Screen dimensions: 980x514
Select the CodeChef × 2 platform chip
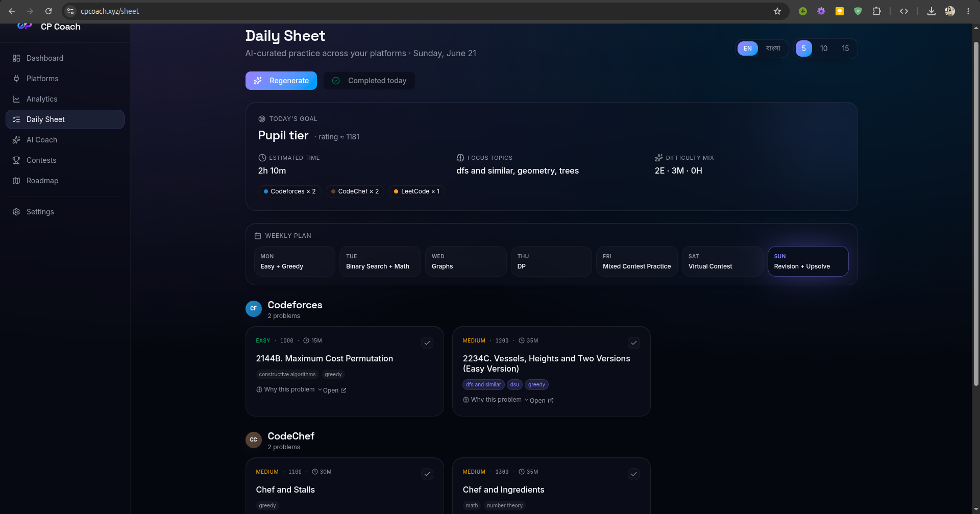pos(355,191)
